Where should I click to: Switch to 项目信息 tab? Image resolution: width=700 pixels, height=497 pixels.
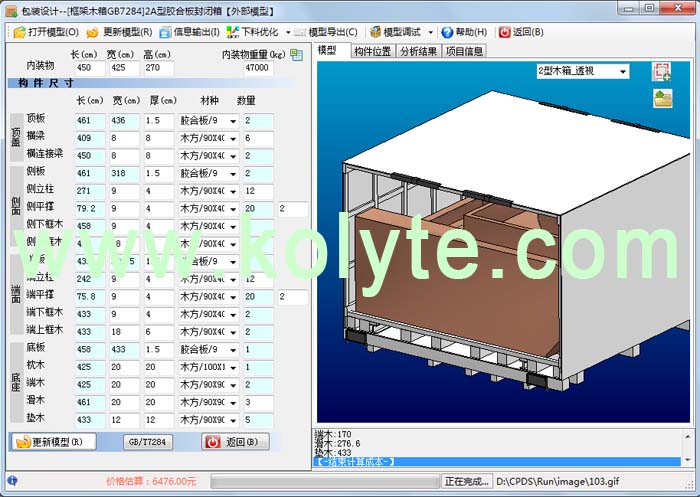(464, 51)
